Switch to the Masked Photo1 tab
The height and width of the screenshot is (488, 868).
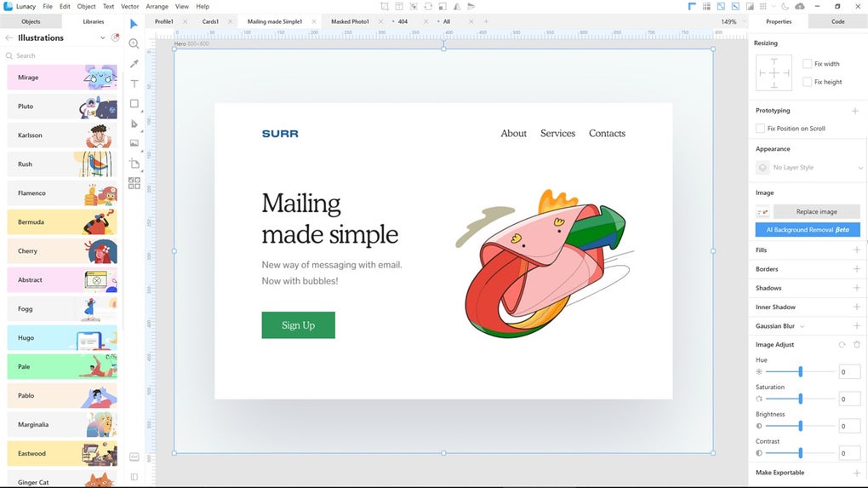[x=350, y=21]
